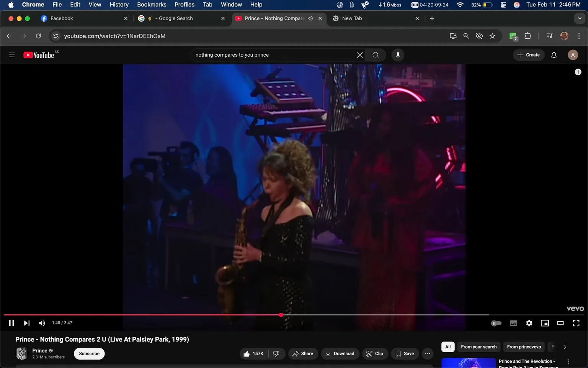This screenshot has width=588, height=368.
Task: Open YouTube notifications bell
Action: [x=554, y=55]
